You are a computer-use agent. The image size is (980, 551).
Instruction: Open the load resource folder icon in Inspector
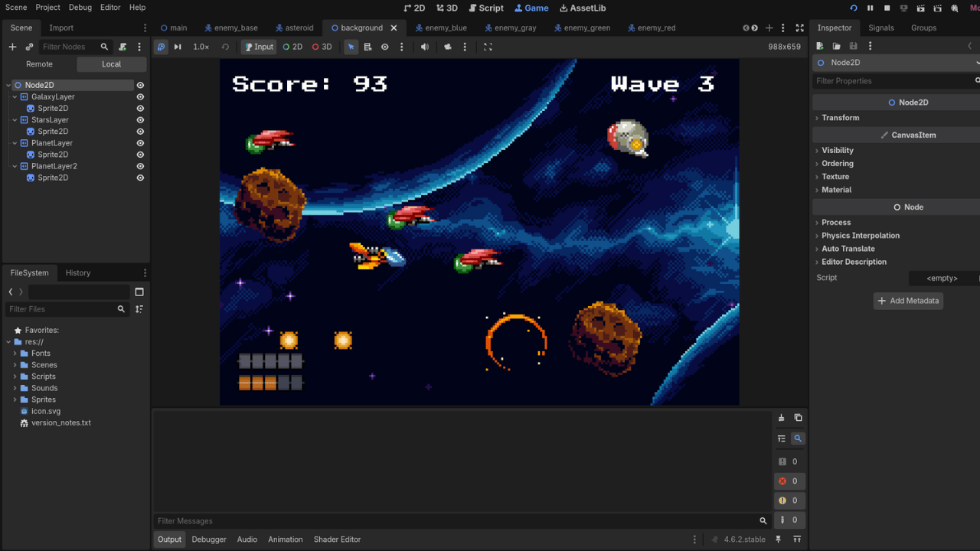point(837,46)
